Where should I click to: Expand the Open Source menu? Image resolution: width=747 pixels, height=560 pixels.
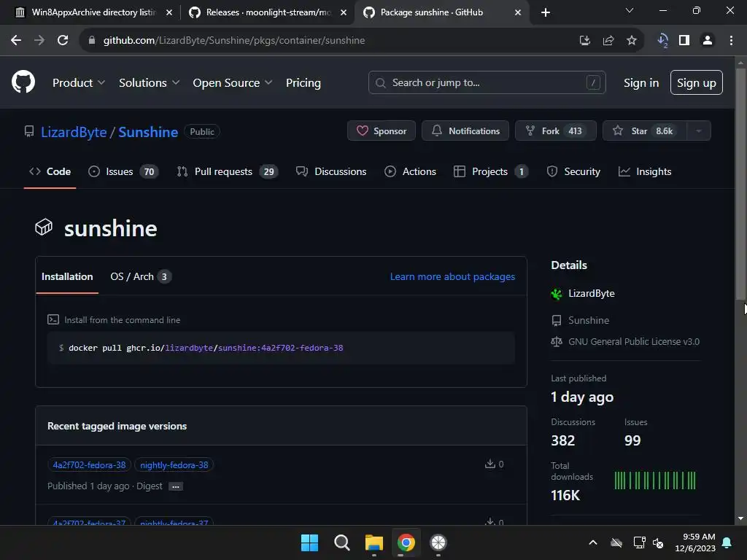(233, 83)
